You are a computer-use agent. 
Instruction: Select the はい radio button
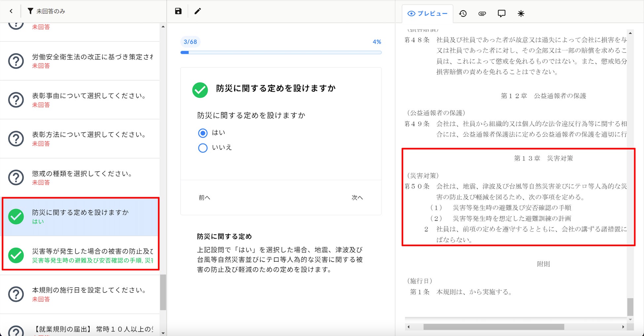203,133
